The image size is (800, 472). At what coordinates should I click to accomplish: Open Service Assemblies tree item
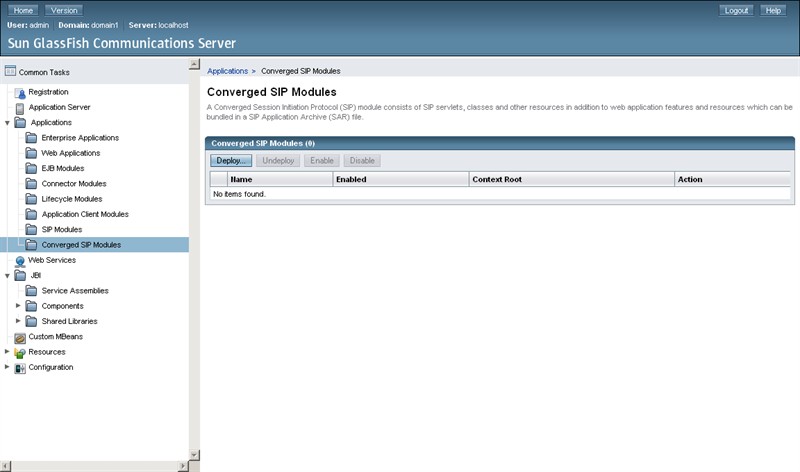(75, 291)
